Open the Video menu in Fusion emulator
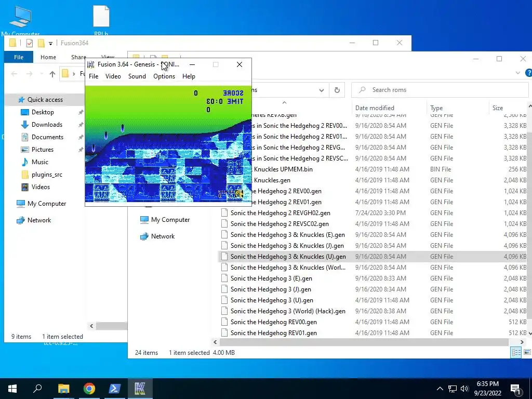 tap(113, 76)
